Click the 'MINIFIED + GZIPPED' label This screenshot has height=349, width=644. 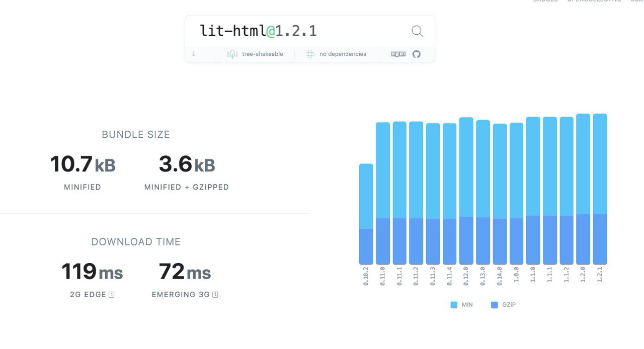click(x=187, y=187)
